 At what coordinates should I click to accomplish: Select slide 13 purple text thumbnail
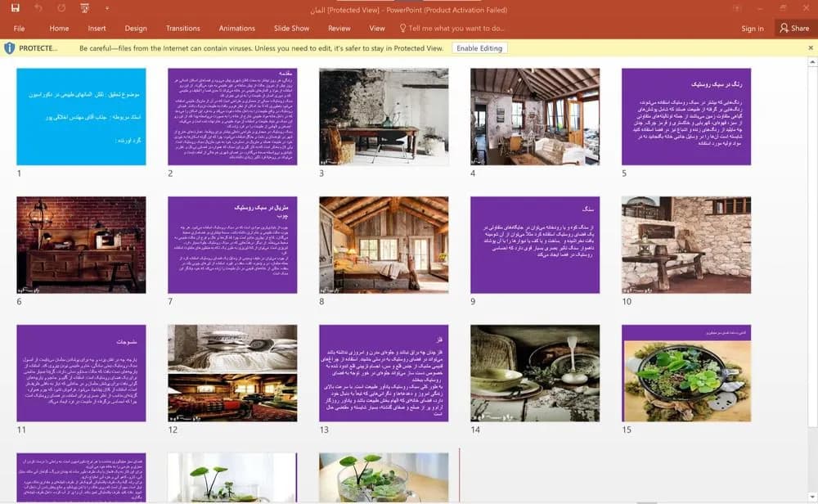(384, 373)
